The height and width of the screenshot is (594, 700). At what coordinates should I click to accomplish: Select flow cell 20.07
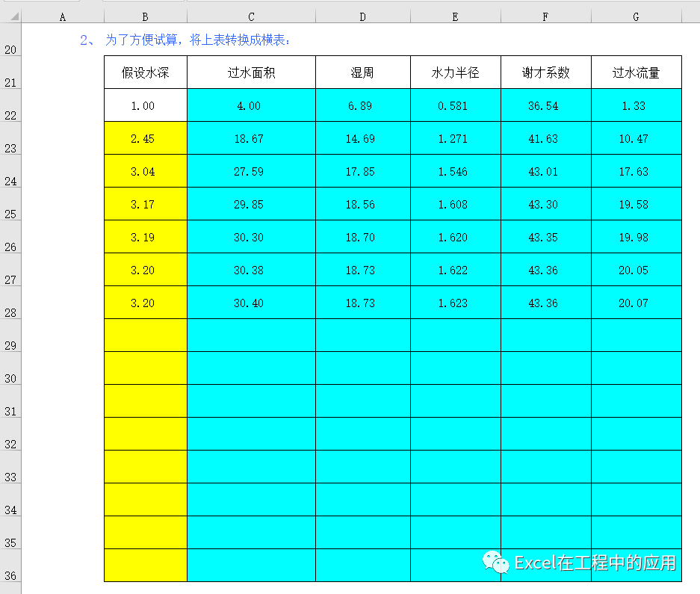point(636,303)
